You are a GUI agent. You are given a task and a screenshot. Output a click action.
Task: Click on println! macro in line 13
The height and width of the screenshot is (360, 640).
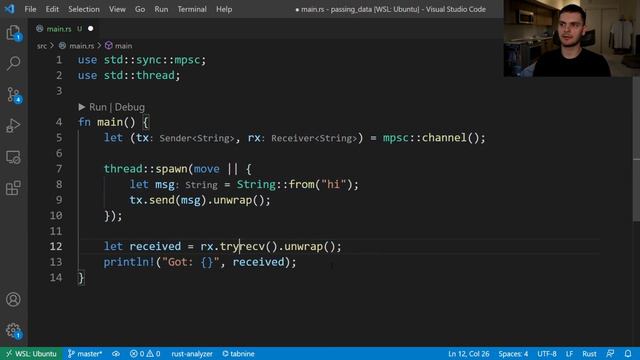coord(129,262)
